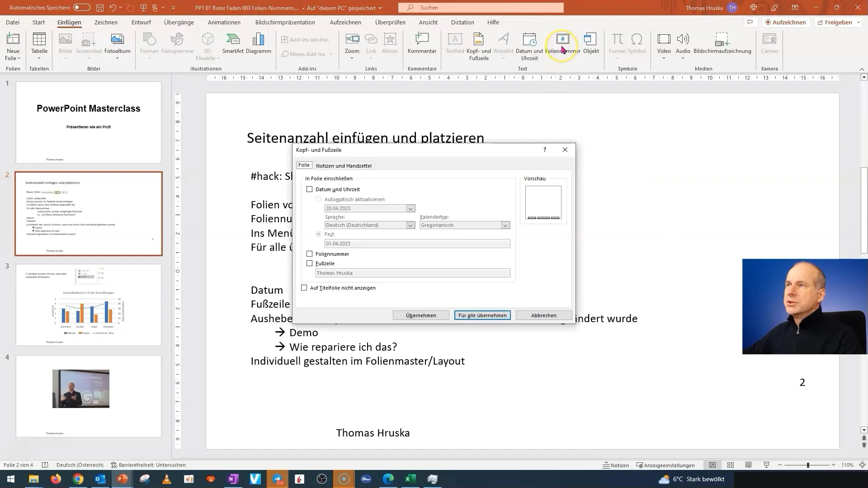The width and height of the screenshot is (868, 488).
Task: Enable the Datum und Uhrzeit checkbox
Action: click(x=310, y=189)
